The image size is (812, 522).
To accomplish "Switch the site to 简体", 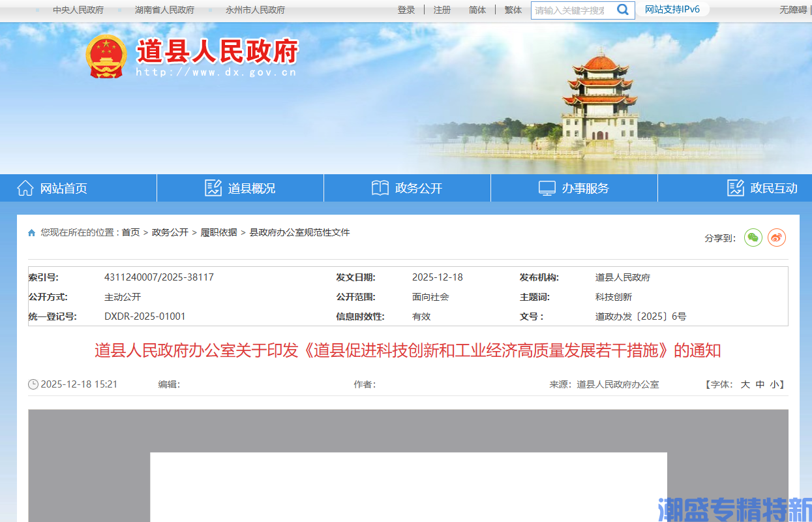I will click(477, 10).
